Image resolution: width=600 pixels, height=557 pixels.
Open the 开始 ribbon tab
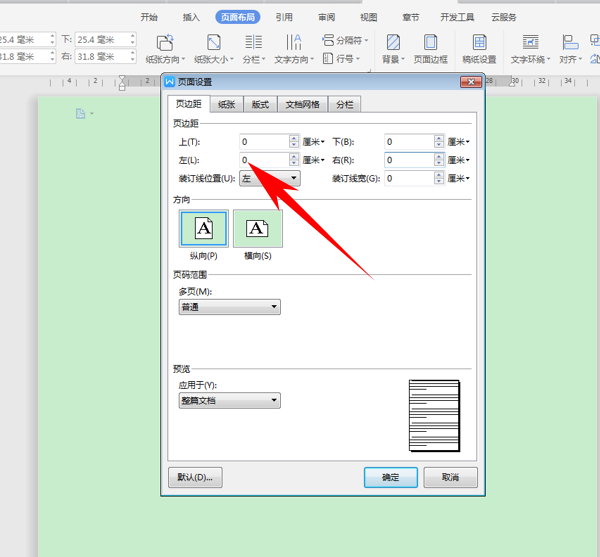click(149, 17)
